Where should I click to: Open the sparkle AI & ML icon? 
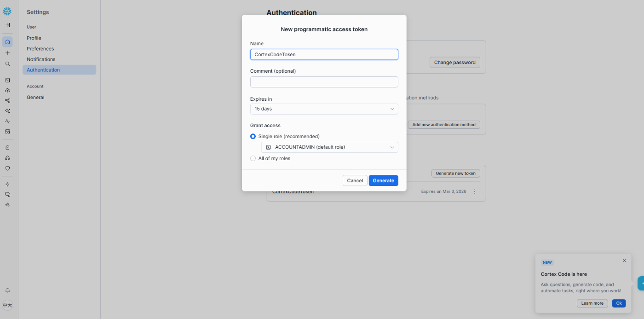7,111
